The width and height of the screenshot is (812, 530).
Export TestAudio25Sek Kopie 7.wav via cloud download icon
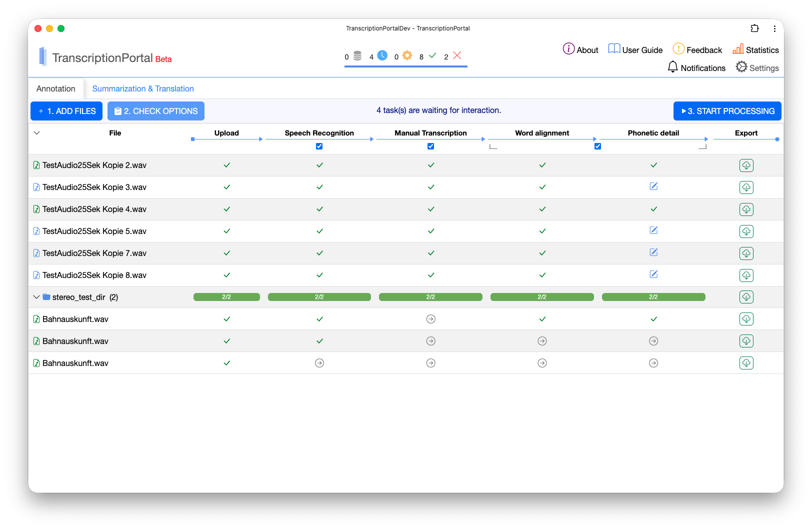click(746, 253)
